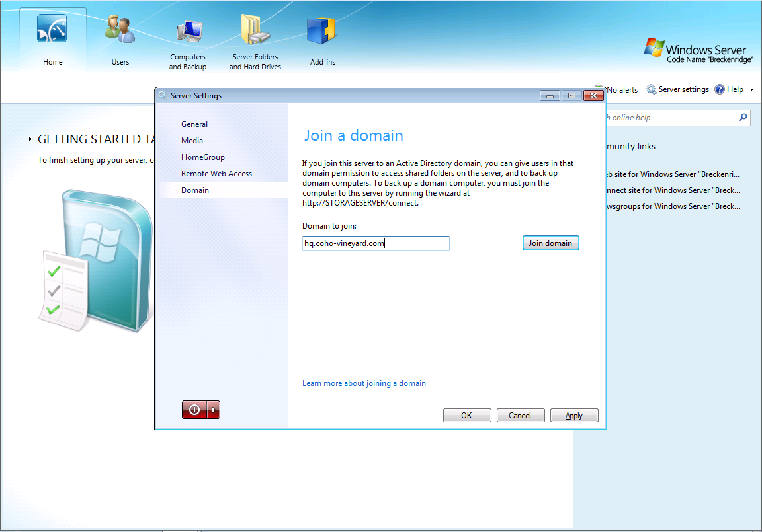This screenshot has width=762, height=532.
Task: Click the No alerts status
Action: 622,90
